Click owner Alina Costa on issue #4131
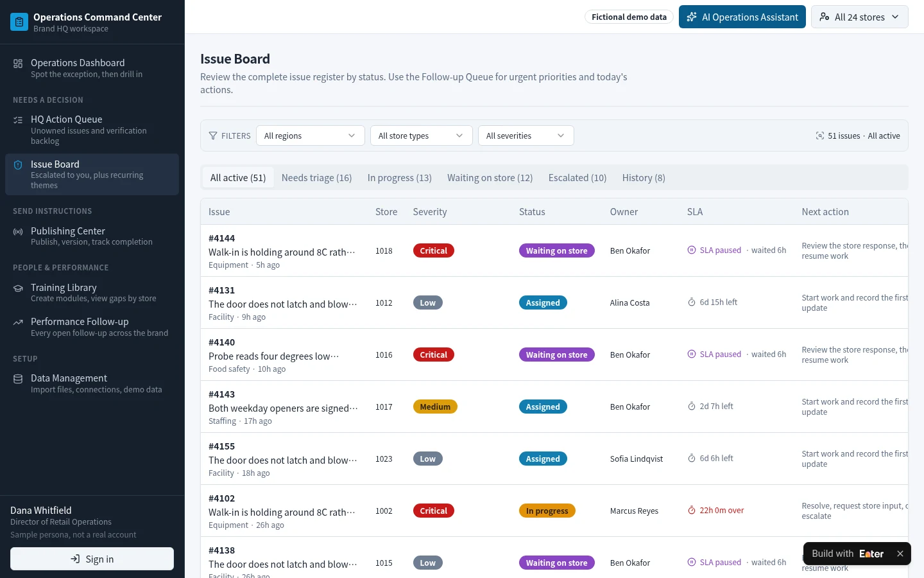The image size is (924, 578). 630,302
